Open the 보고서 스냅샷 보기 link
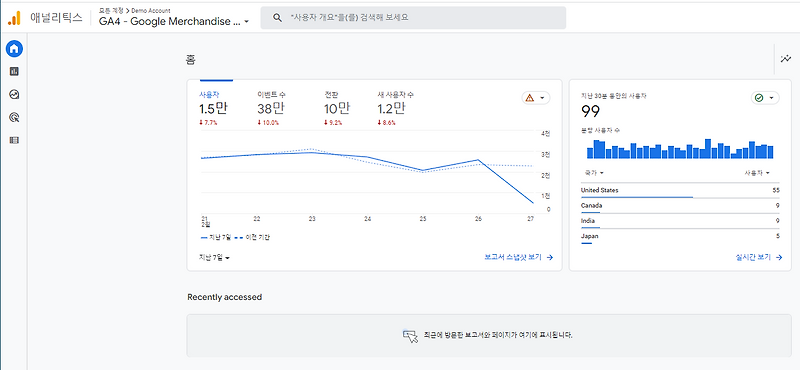800x370 pixels. (x=519, y=258)
